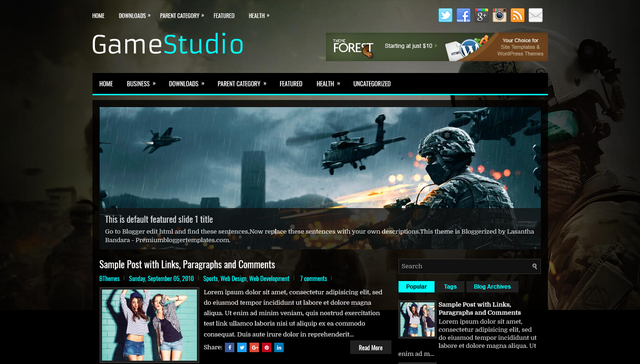
Task: Open Featured in main navigation bar
Action: (x=291, y=84)
